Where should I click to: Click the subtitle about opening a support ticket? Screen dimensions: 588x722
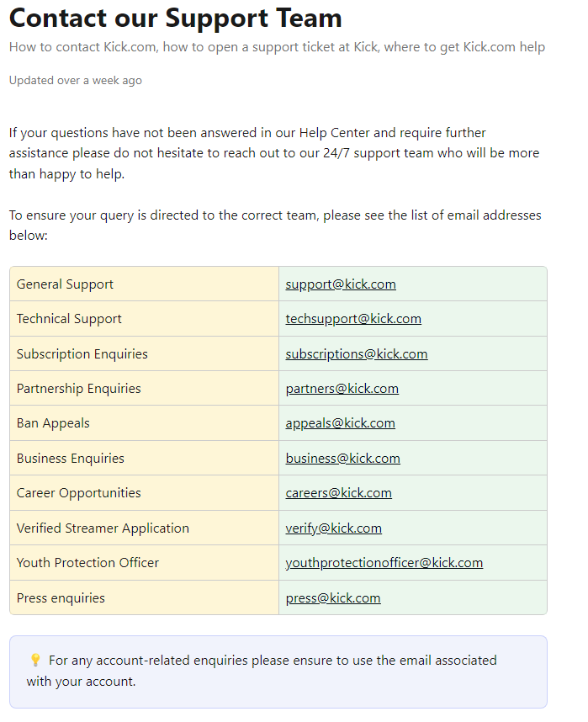[278, 47]
